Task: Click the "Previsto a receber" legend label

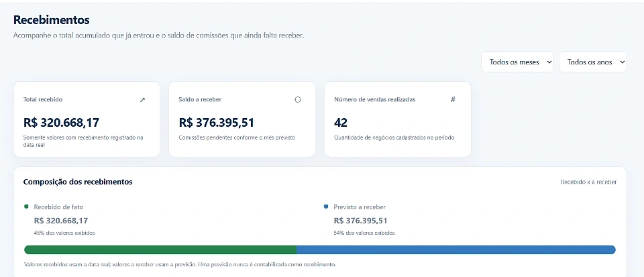Action: (x=360, y=207)
